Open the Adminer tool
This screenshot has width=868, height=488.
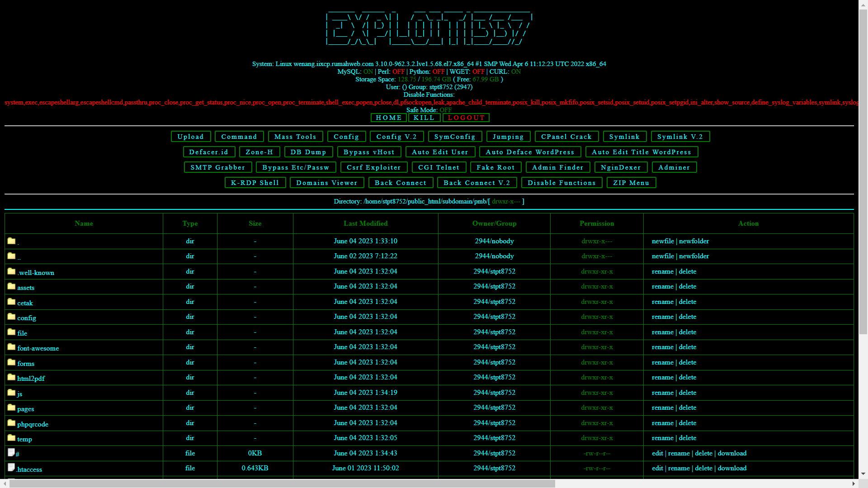pos(674,167)
